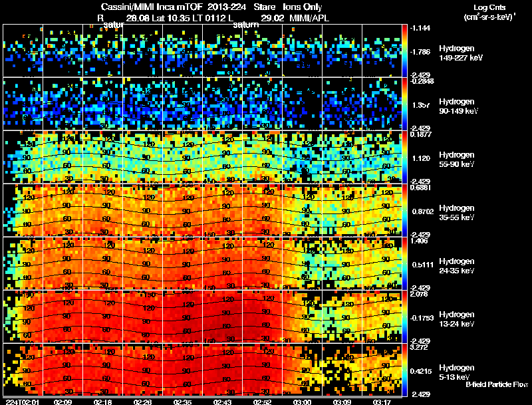Image resolution: width=532 pixels, height=405 pixels.
Task: Click the Hydrogen 90-149 keV color bar
Action: tap(406, 104)
